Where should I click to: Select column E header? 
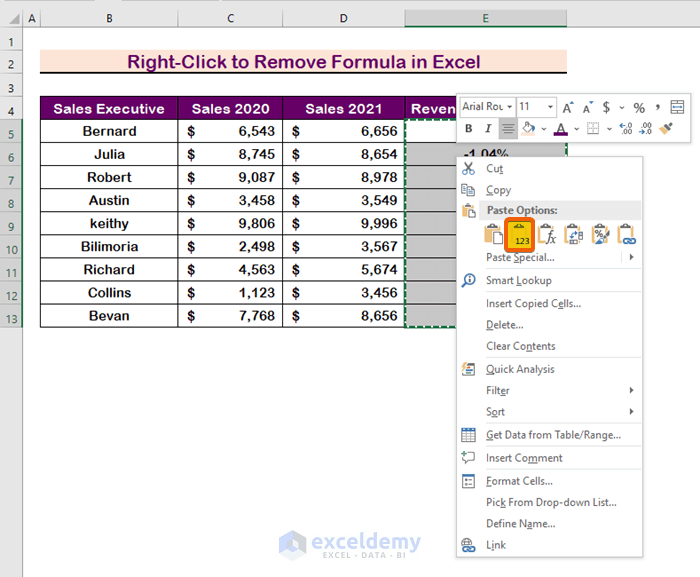pyautogui.click(x=486, y=18)
